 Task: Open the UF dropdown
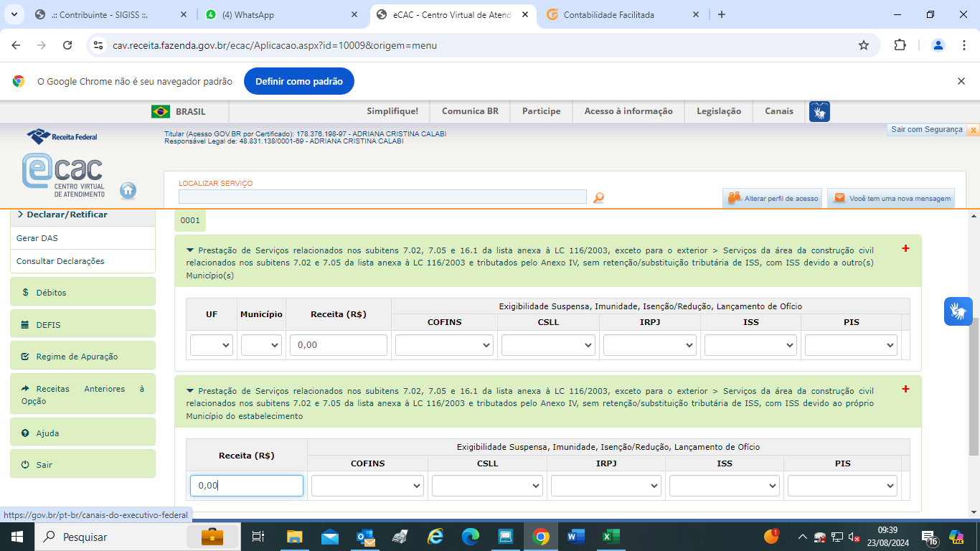tap(212, 345)
